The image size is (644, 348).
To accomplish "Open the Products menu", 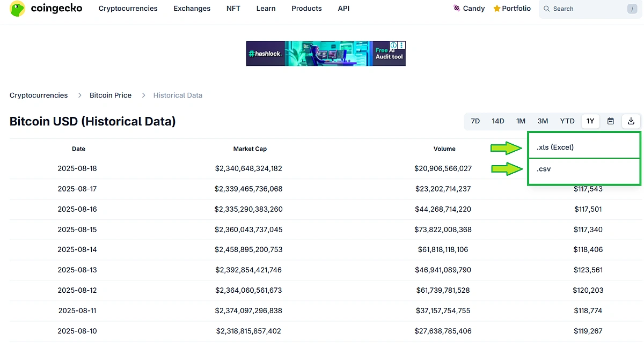I will point(306,8).
